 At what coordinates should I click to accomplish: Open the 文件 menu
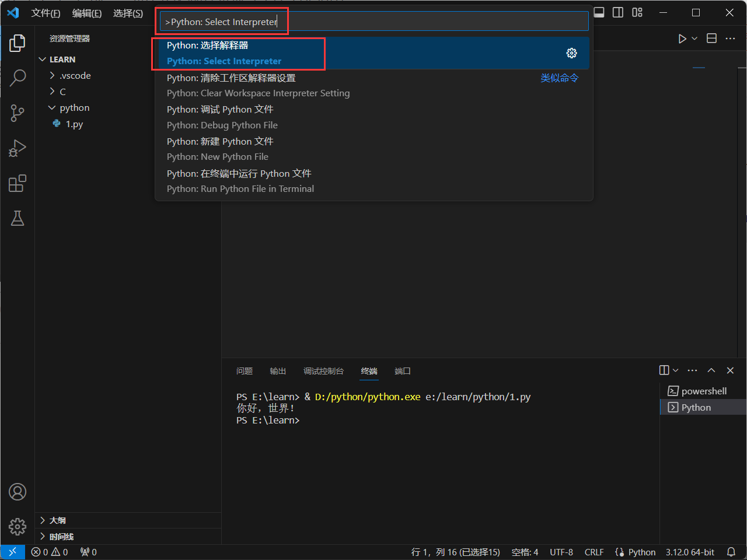click(x=46, y=13)
